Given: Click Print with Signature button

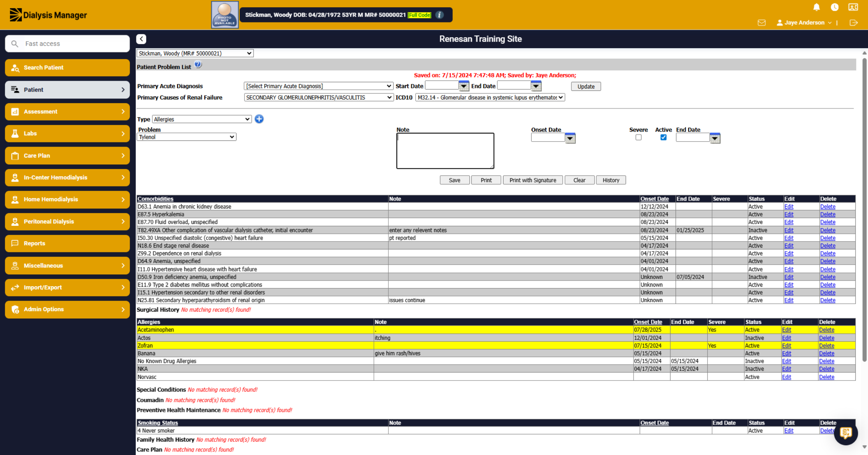Looking at the screenshot, I should [533, 180].
